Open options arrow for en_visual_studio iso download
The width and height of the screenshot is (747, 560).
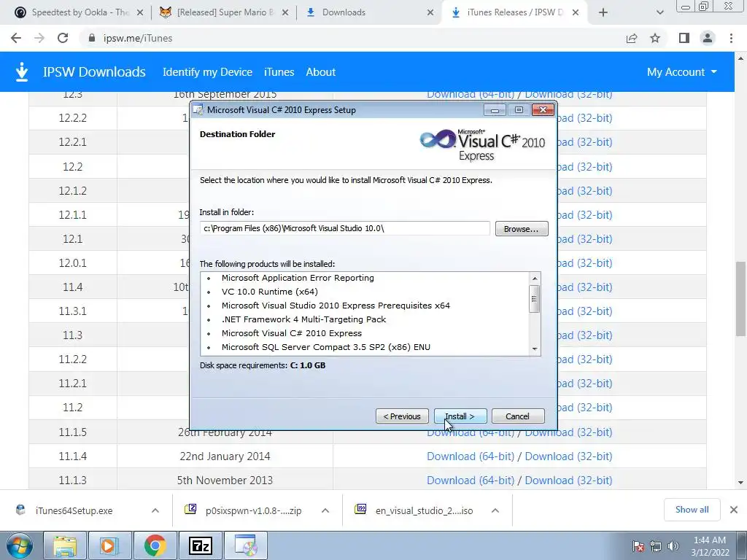495,510
